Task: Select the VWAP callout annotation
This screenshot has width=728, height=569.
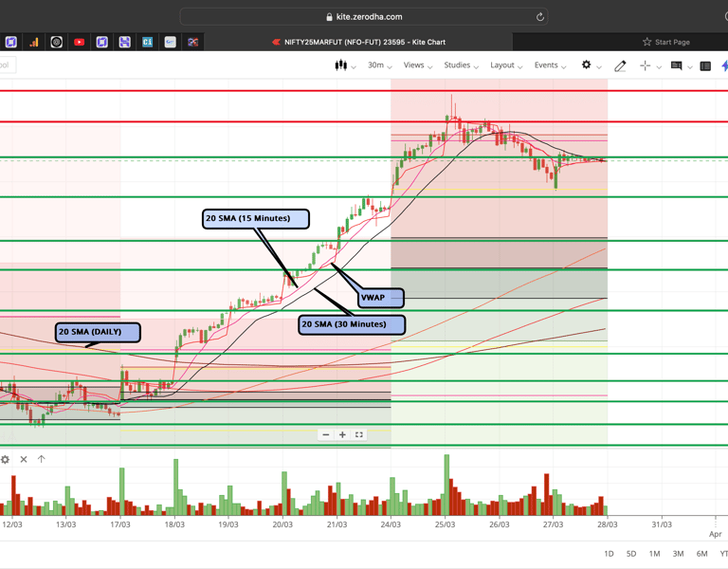Action: pyautogui.click(x=381, y=298)
